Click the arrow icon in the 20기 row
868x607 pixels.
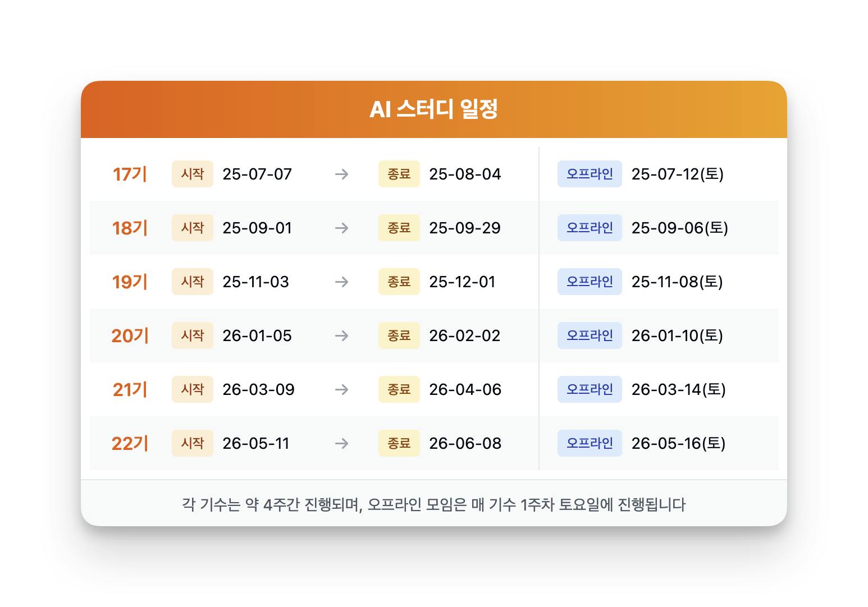click(341, 335)
